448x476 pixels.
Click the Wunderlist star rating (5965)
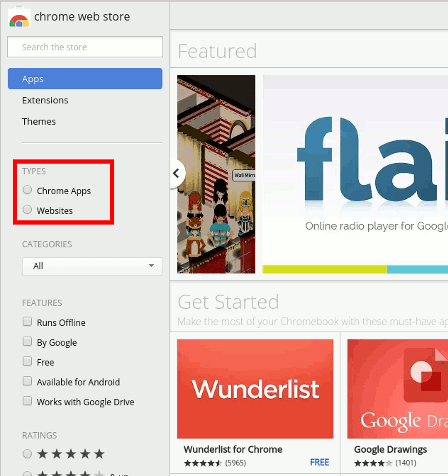[x=215, y=463]
